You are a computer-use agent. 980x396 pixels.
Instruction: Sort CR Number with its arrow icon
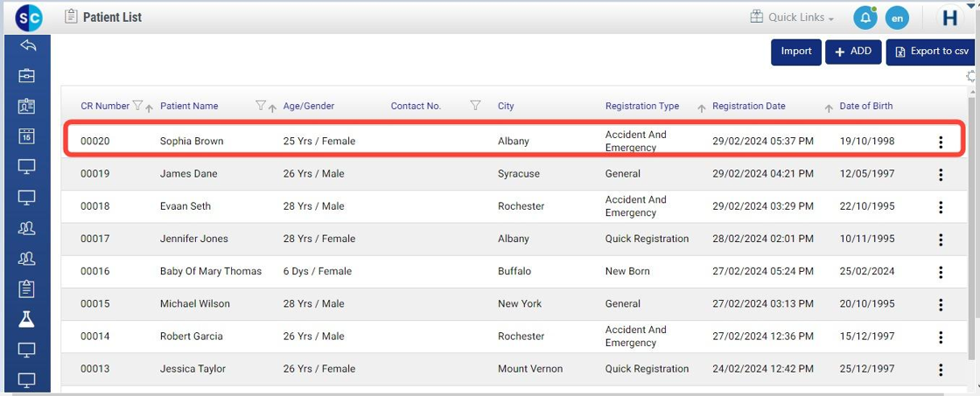149,108
